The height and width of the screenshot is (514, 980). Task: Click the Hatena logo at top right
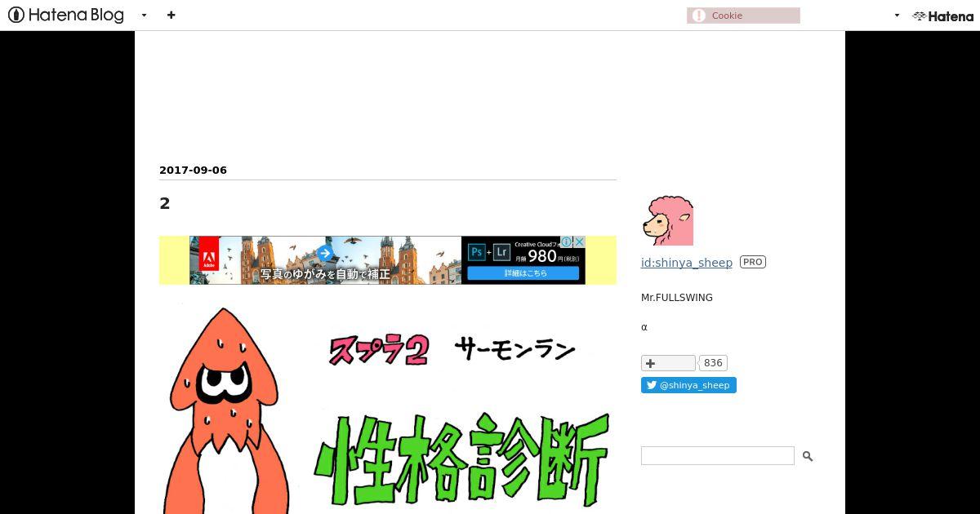tap(942, 16)
